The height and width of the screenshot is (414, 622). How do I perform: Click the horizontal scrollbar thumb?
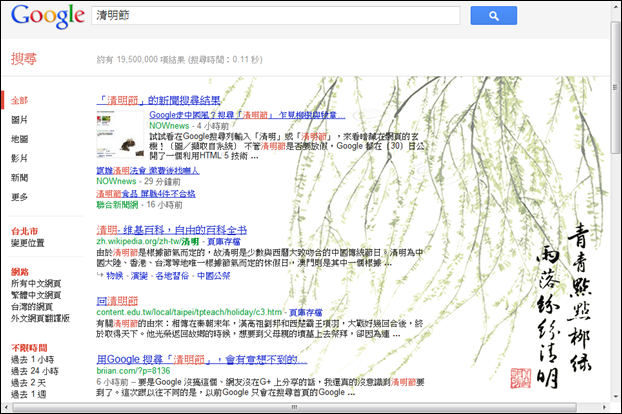click(x=294, y=407)
